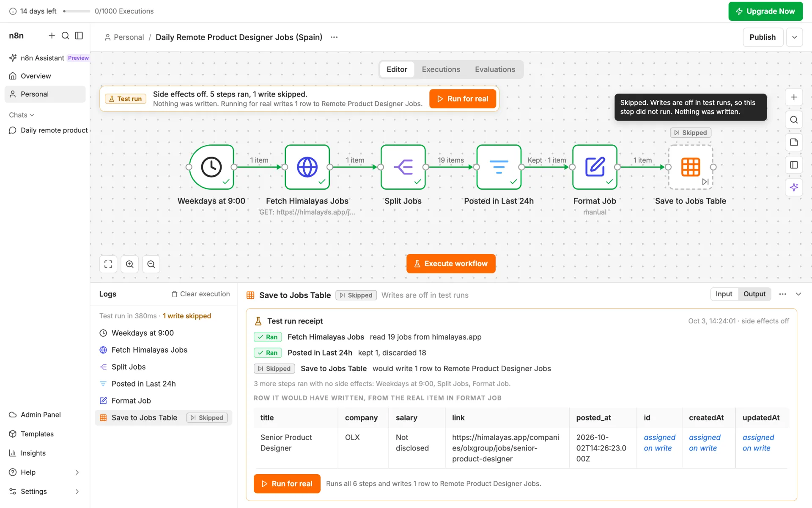This screenshot has width=812, height=508.
Task: Switch to the Evaluations tab
Action: pyautogui.click(x=495, y=69)
